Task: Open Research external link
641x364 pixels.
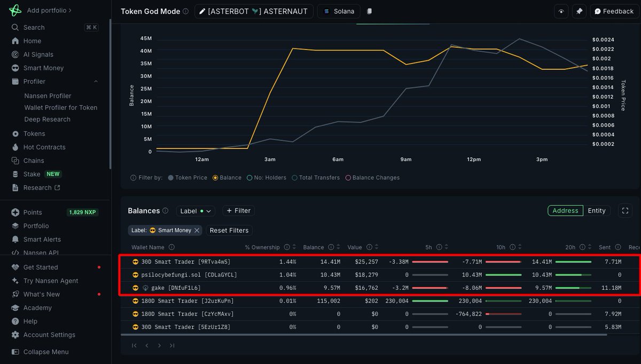Action: [x=42, y=188]
